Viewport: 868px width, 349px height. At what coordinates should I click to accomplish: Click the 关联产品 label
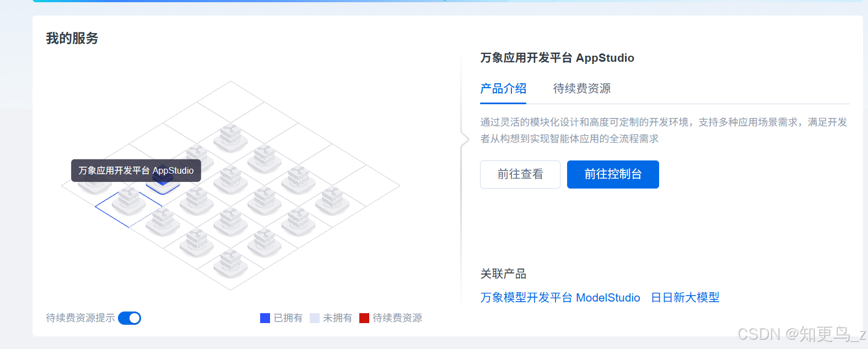(x=503, y=274)
